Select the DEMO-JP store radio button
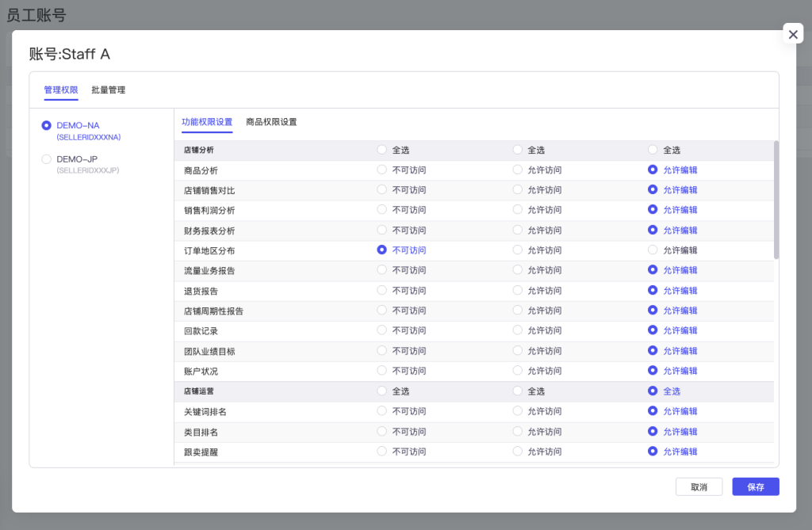This screenshot has height=530, width=812. pyautogui.click(x=47, y=159)
